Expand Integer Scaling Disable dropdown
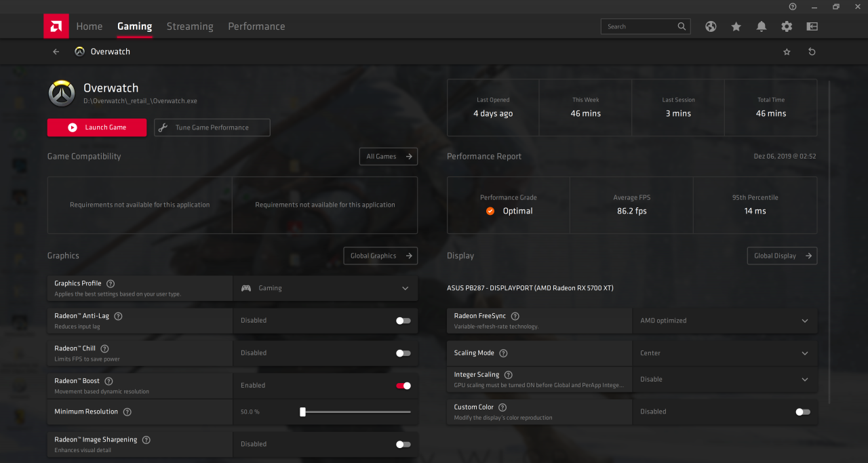Image resolution: width=868 pixels, height=463 pixels. tap(725, 380)
